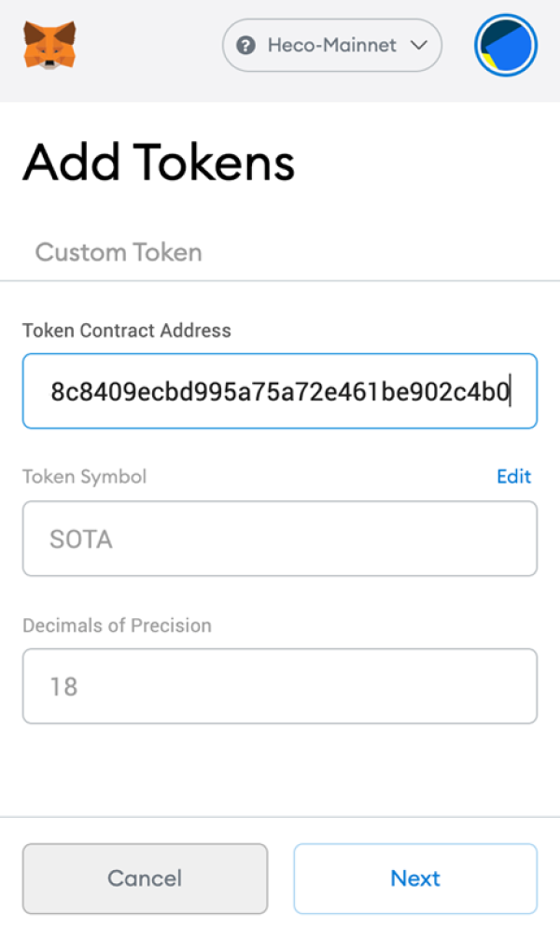This screenshot has width=560, height=928.
Task: Open the account avatar menu
Action: [506, 45]
